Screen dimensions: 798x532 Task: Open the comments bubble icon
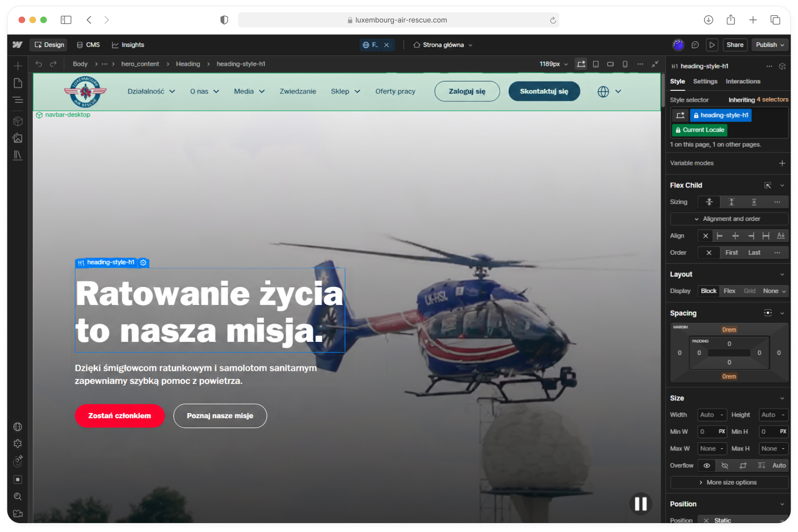pos(695,45)
